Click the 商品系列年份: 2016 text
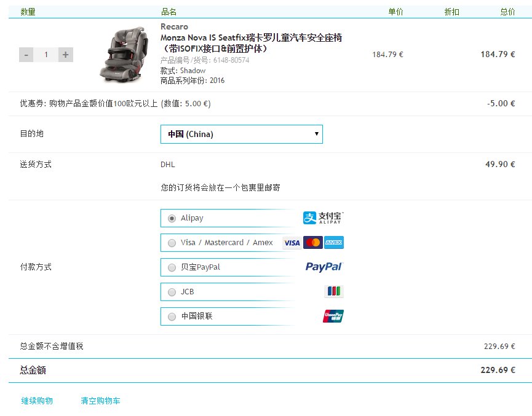Viewport: 532px width, 416px height. (x=193, y=80)
